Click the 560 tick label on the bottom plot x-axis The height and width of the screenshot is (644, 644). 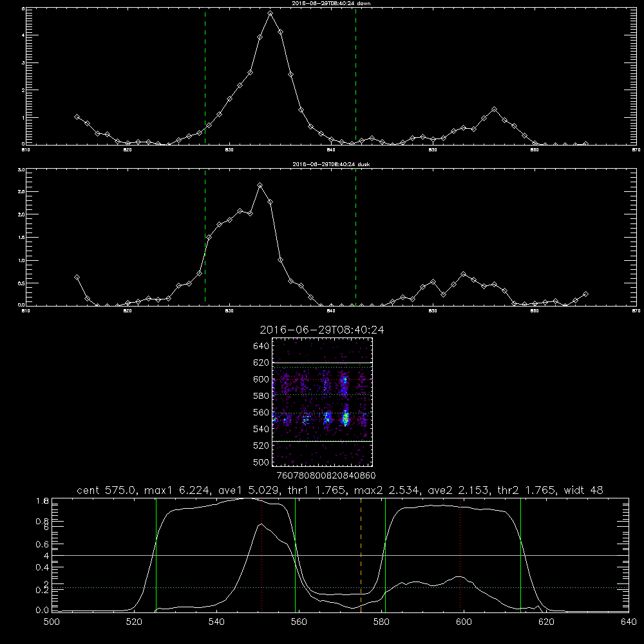pos(299,622)
